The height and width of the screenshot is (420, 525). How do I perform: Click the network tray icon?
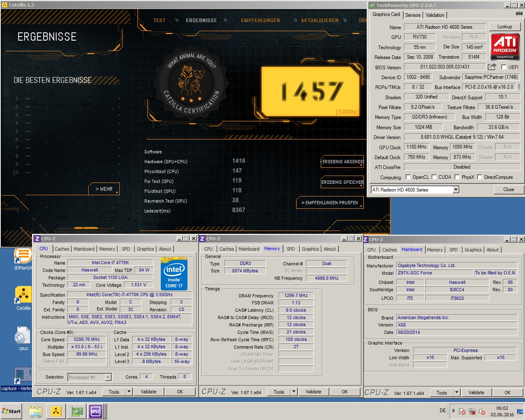pyautogui.click(x=472, y=411)
